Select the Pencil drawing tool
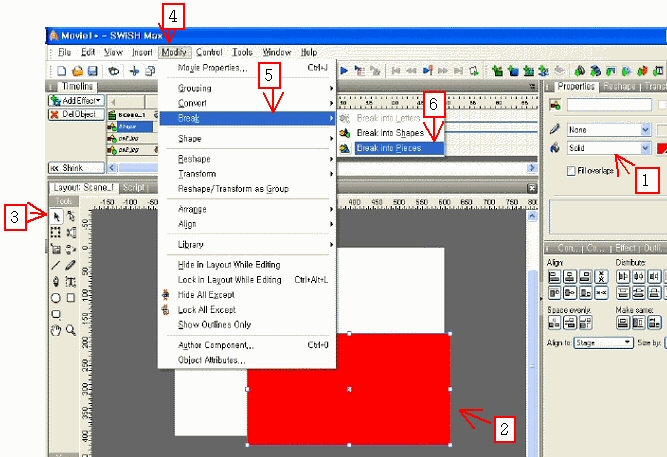The image size is (667, 457). [x=71, y=265]
